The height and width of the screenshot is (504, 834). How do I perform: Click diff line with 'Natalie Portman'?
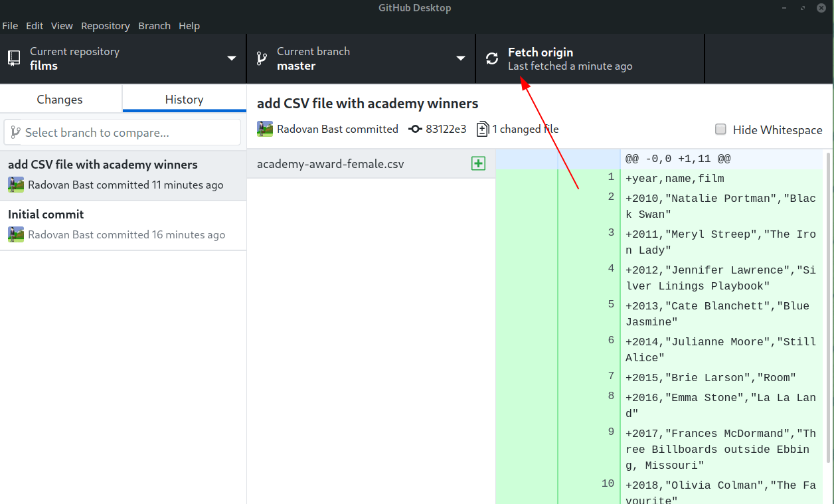click(x=720, y=207)
